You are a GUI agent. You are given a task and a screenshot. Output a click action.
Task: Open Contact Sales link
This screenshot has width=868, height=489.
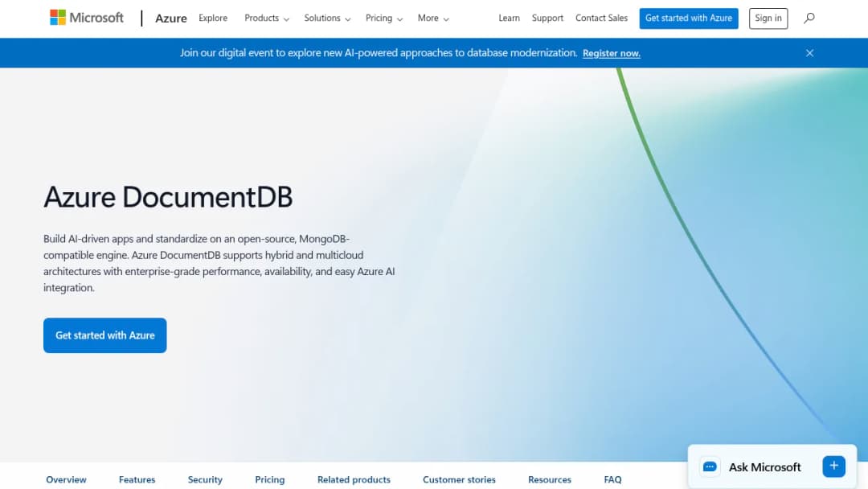click(x=601, y=18)
